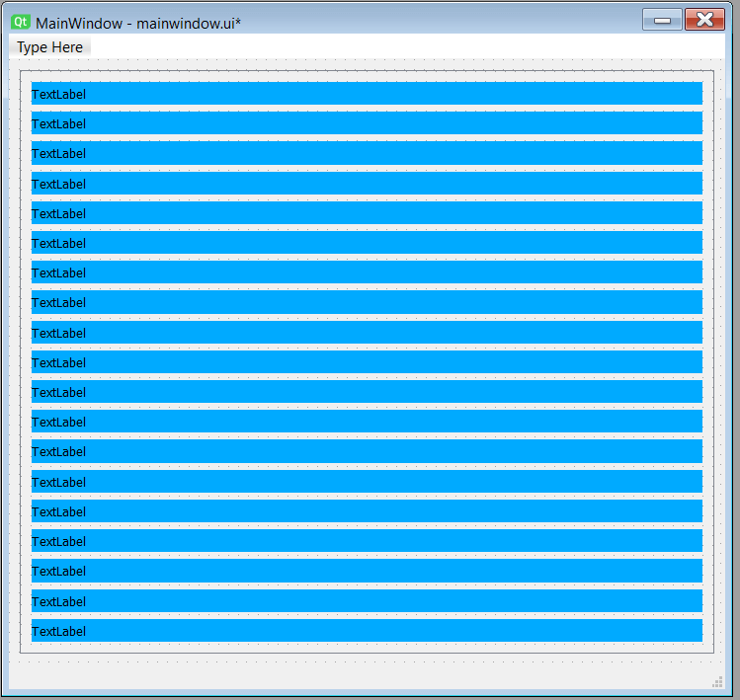Open the "Type Here" menu placeholder

(x=49, y=47)
